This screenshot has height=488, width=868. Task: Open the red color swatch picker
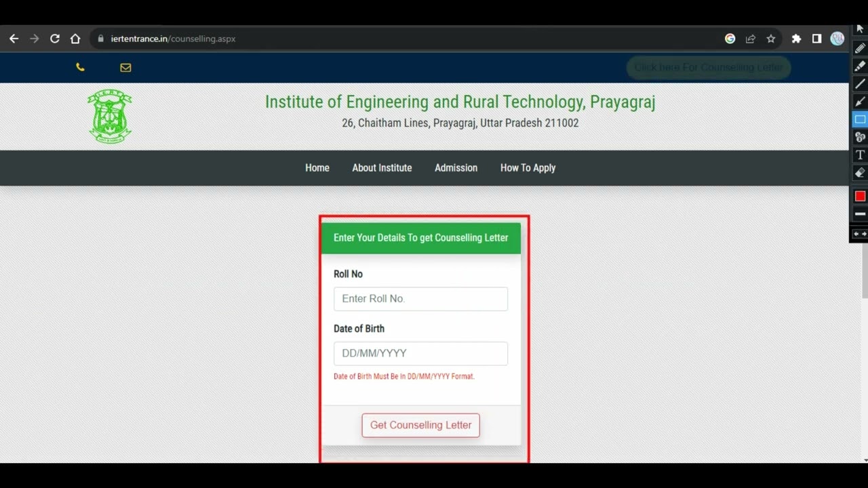[860, 196]
